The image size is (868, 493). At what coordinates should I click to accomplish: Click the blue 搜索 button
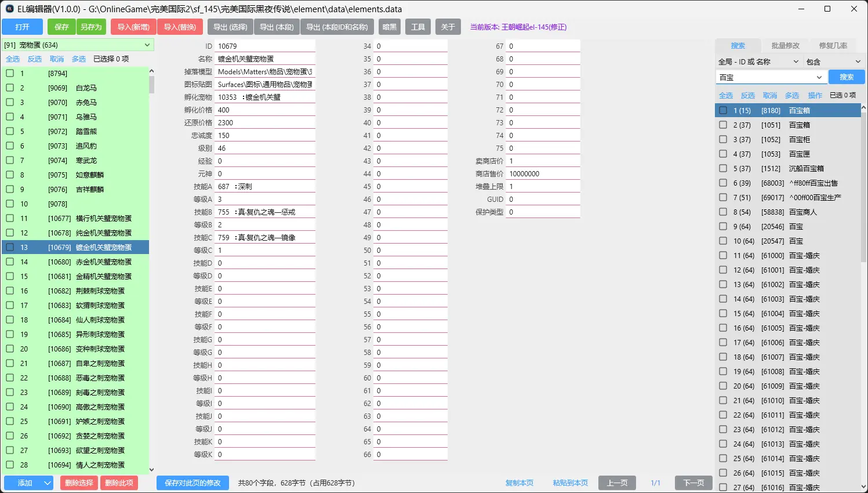(x=847, y=77)
